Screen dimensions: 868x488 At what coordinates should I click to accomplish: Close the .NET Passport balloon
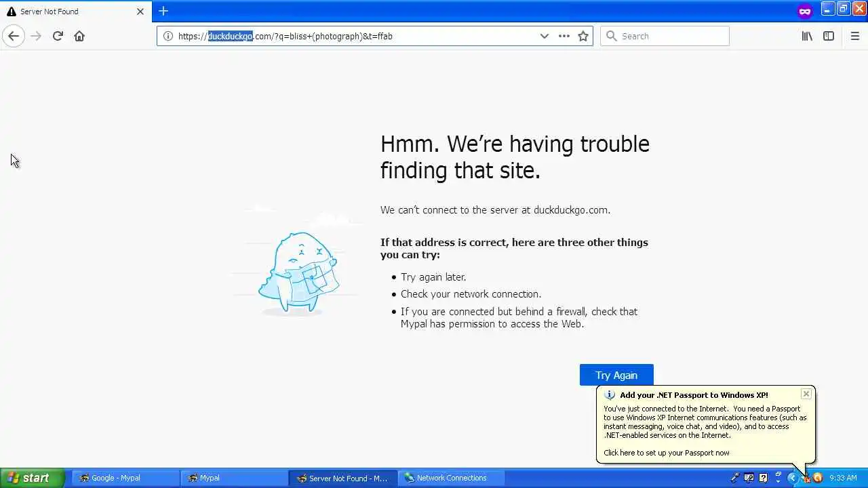click(x=806, y=394)
